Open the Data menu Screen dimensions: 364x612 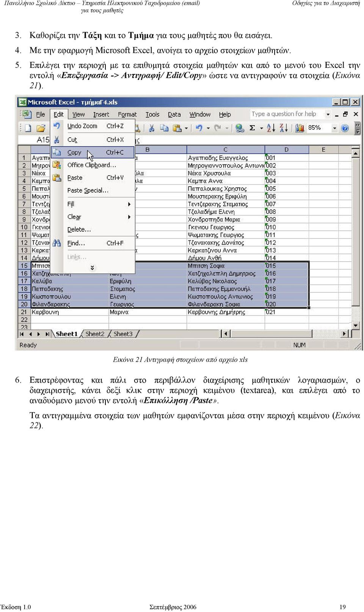point(174,114)
